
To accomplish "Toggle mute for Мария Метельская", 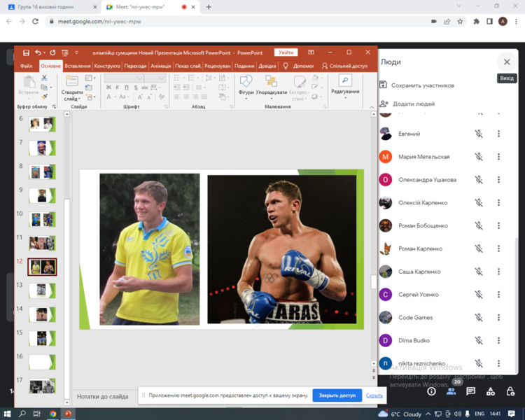I will [x=479, y=157].
